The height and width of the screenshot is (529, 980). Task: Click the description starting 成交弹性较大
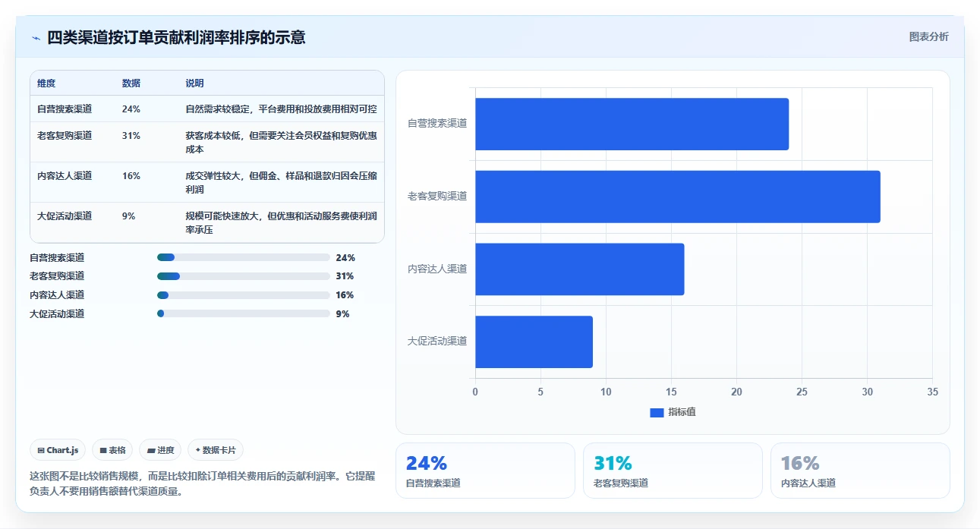click(282, 183)
